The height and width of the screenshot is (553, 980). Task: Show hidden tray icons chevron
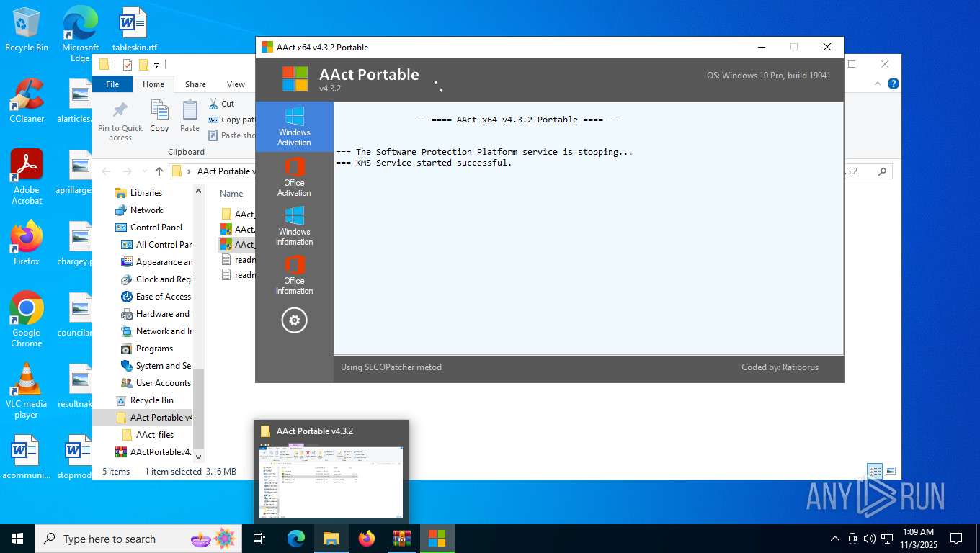tap(835, 539)
